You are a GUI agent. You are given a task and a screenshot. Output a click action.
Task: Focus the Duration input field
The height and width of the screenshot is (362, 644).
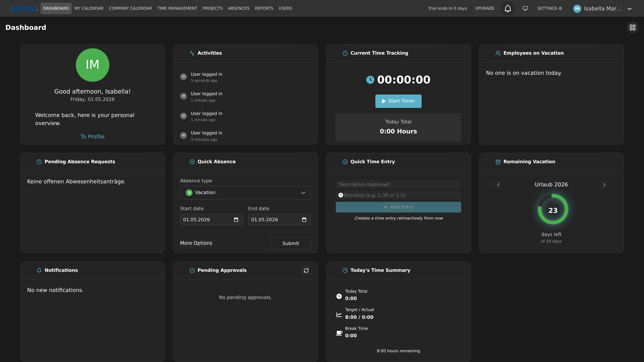(x=398, y=195)
